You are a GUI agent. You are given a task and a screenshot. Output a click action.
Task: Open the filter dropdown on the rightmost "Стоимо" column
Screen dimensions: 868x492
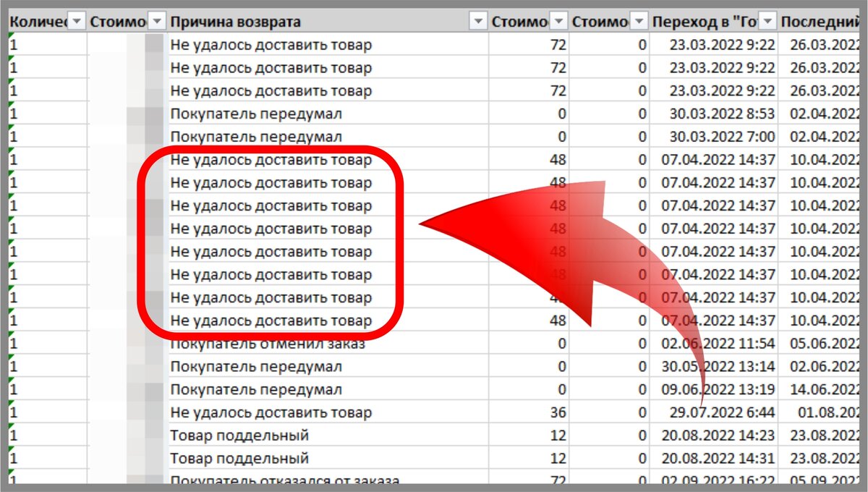click(637, 22)
